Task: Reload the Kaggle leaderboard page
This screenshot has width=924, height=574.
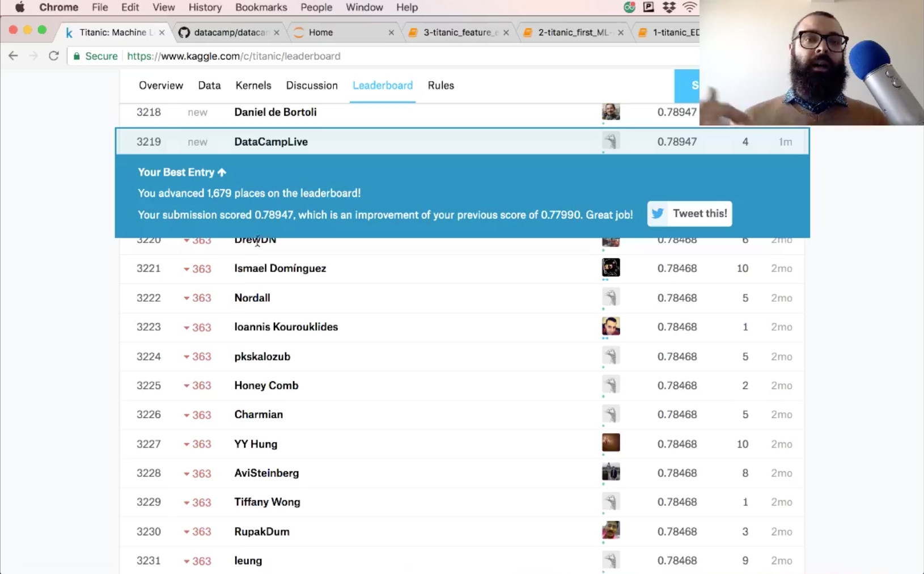Action: [54, 56]
